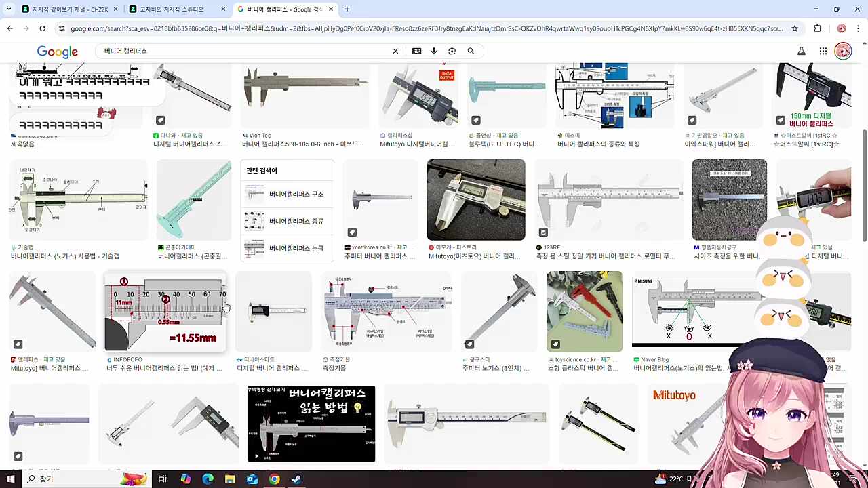Click the Google search input field
This screenshot has width=868, height=488.
click(x=244, y=51)
